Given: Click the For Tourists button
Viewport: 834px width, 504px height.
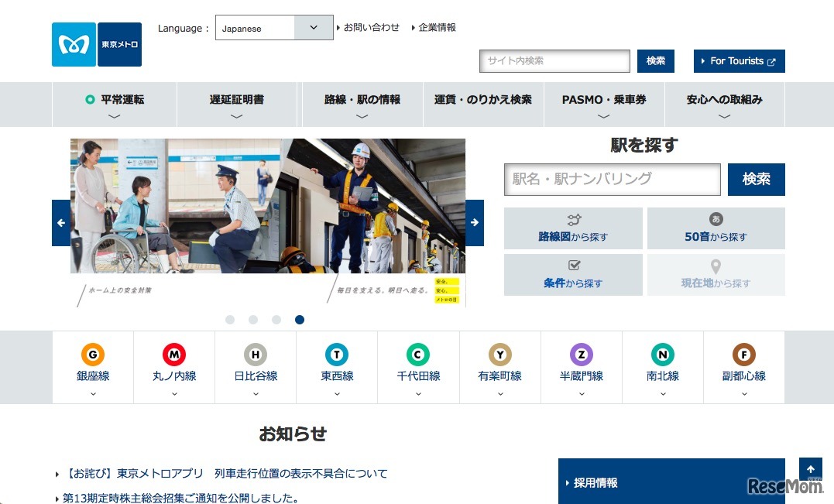Looking at the screenshot, I should point(738,60).
